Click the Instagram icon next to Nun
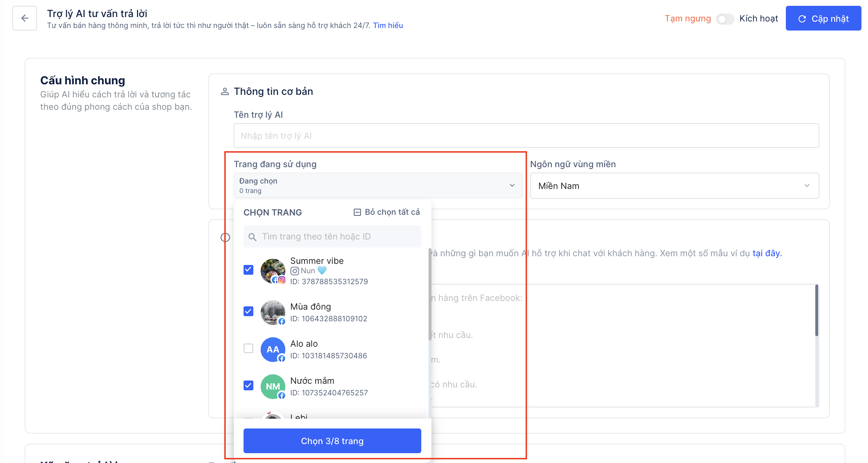 (x=294, y=271)
